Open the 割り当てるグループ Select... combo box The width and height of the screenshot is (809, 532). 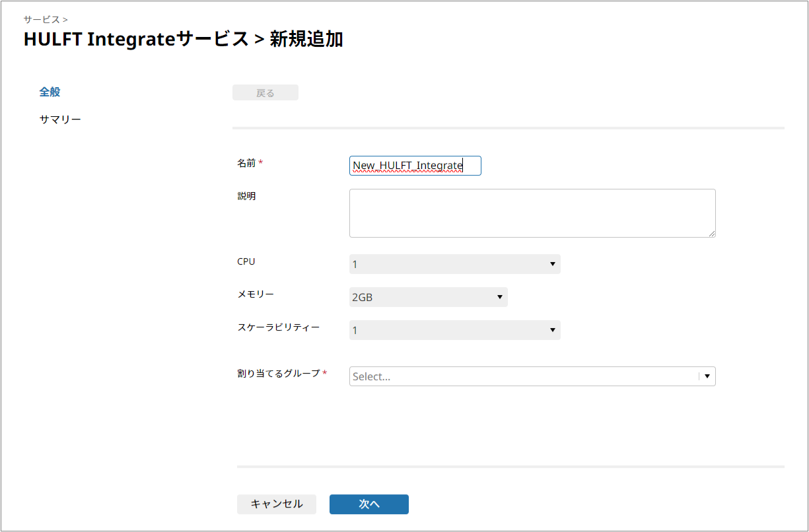(x=532, y=376)
